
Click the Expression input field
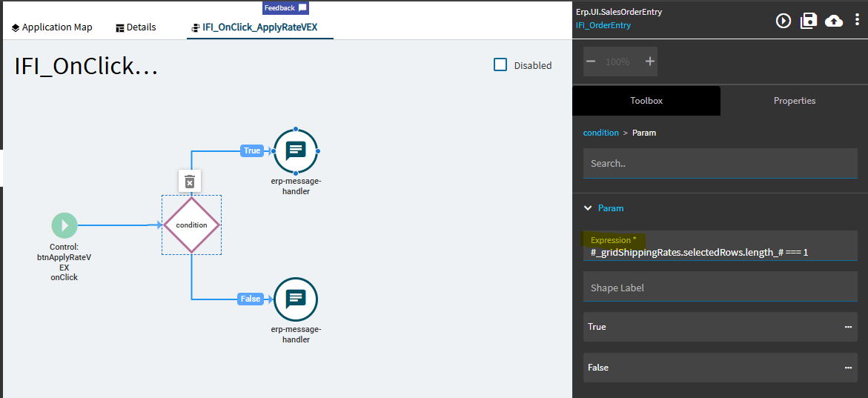(720, 246)
